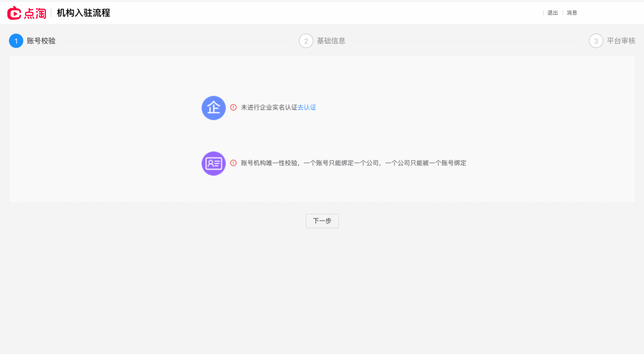Switch to the 账号校验 step label

(41, 41)
